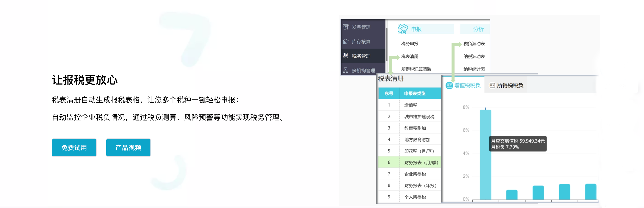Click the 免费试用 button
This screenshot has height=208, width=644.
(x=74, y=147)
